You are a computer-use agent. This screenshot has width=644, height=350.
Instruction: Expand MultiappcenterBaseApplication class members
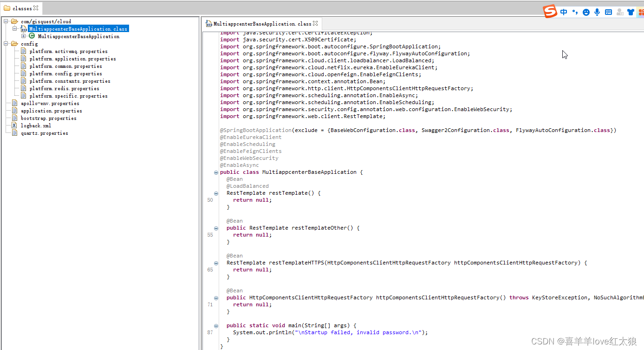point(23,36)
